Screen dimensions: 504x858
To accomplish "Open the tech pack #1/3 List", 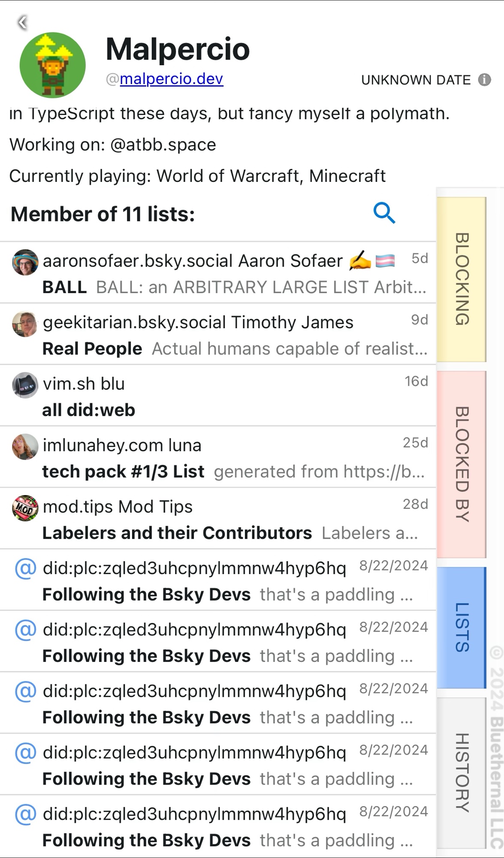I will point(123,471).
